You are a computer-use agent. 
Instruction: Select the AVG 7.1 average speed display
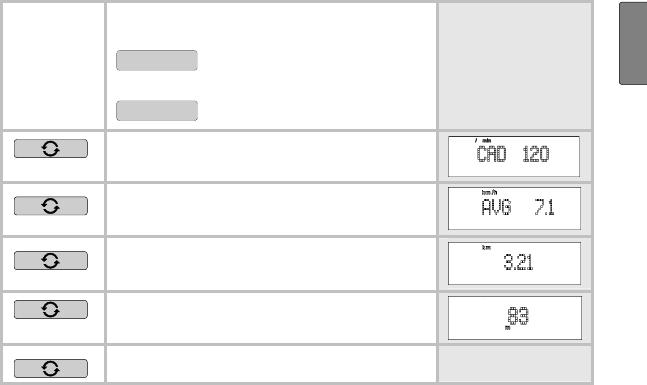coord(514,208)
